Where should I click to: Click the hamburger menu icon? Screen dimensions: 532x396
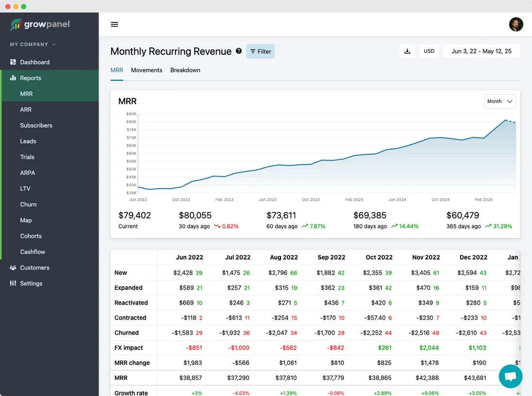point(115,24)
